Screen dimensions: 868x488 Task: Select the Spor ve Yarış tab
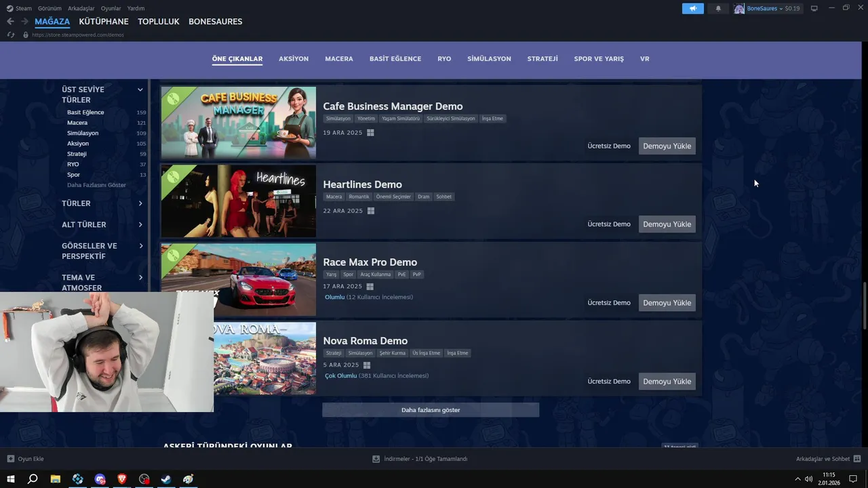pos(599,59)
